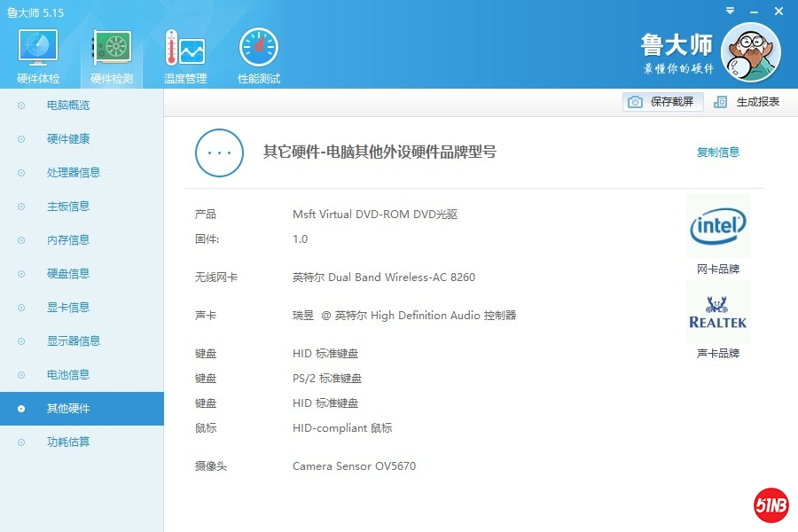Click the 鲁大师 mascot avatar
This screenshot has width=798, height=532.
750,52
